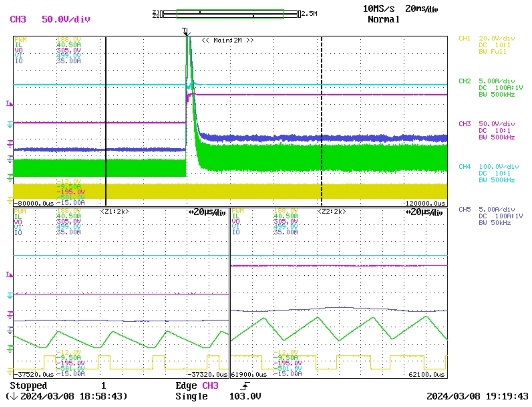The height and width of the screenshot is (407, 532).
Task: Click the 20ms/div timebase readout
Action: pos(421,9)
